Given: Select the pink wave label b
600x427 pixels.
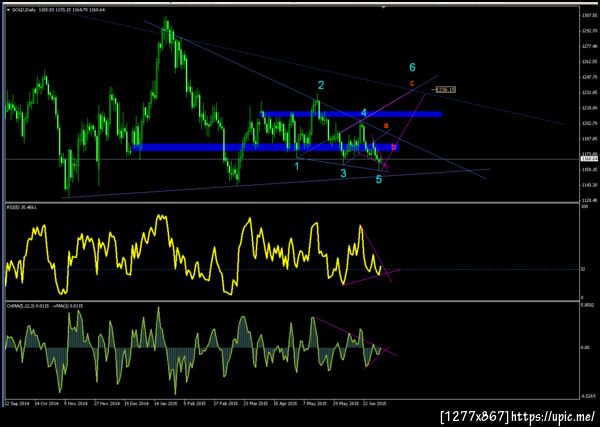Looking at the screenshot, I should pos(394,146).
